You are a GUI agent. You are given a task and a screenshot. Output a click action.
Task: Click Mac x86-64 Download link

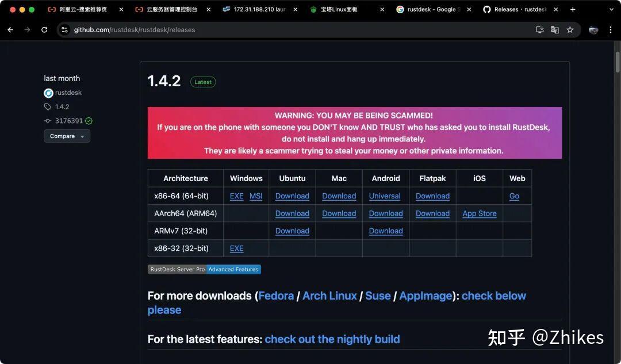(x=339, y=196)
